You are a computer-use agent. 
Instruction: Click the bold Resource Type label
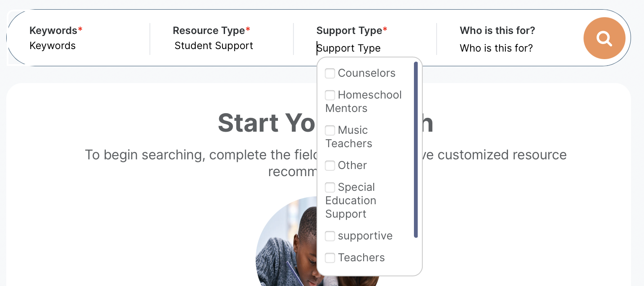pos(209,31)
